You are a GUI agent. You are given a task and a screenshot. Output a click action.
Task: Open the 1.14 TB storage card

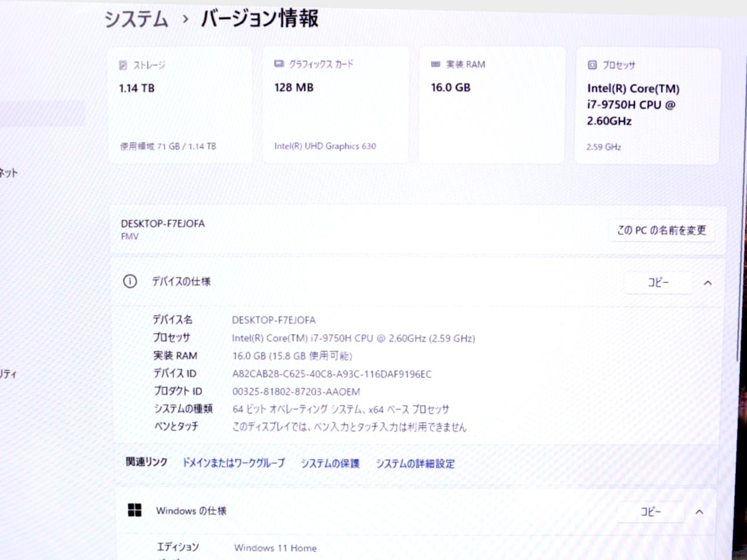pos(180,106)
